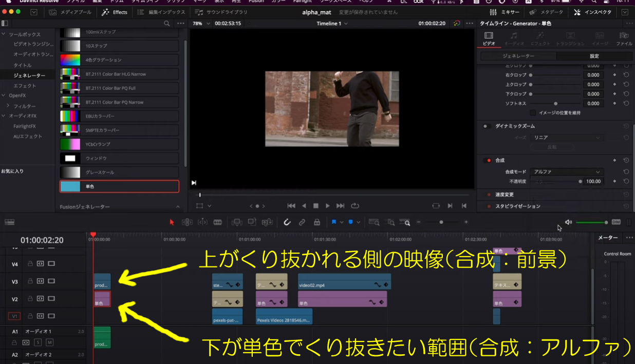Open the ミキサー panel

[x=505, y=12]
